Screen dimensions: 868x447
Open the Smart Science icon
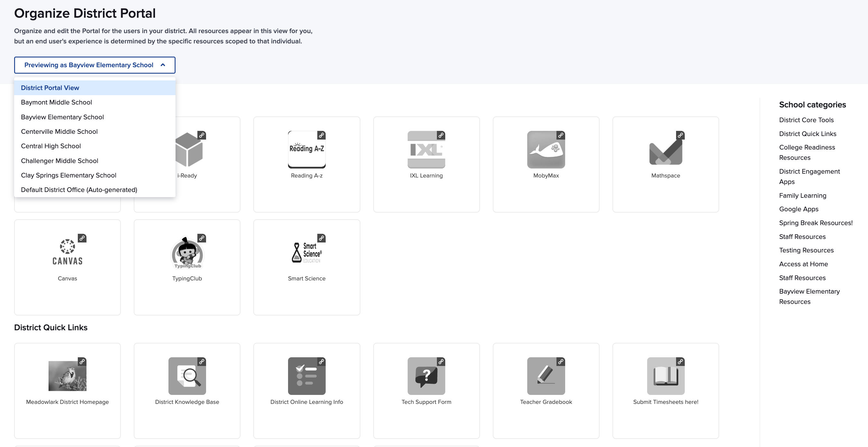[306, 252]
